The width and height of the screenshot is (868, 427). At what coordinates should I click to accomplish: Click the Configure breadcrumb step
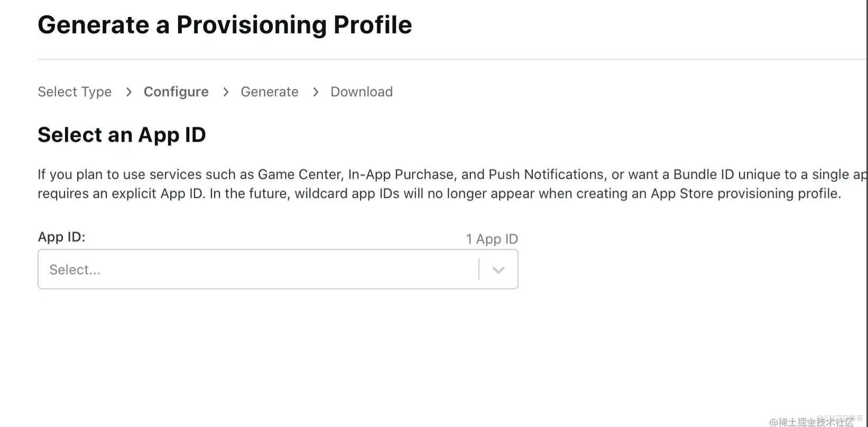(x=176, y=92)
